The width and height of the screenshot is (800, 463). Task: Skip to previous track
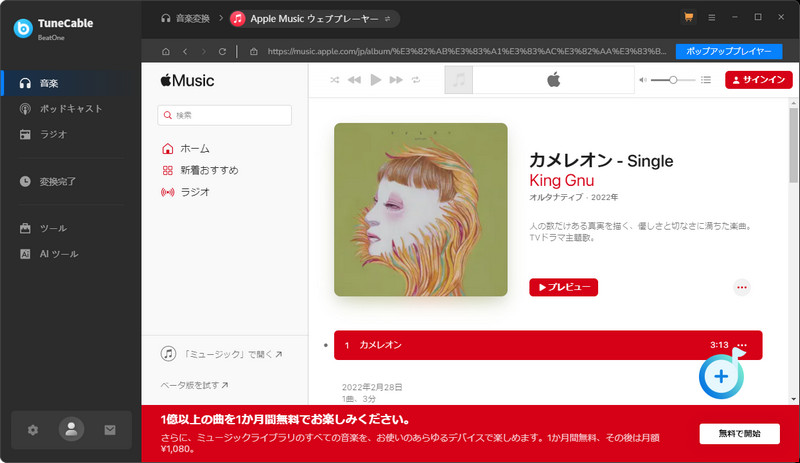point(354,80)
